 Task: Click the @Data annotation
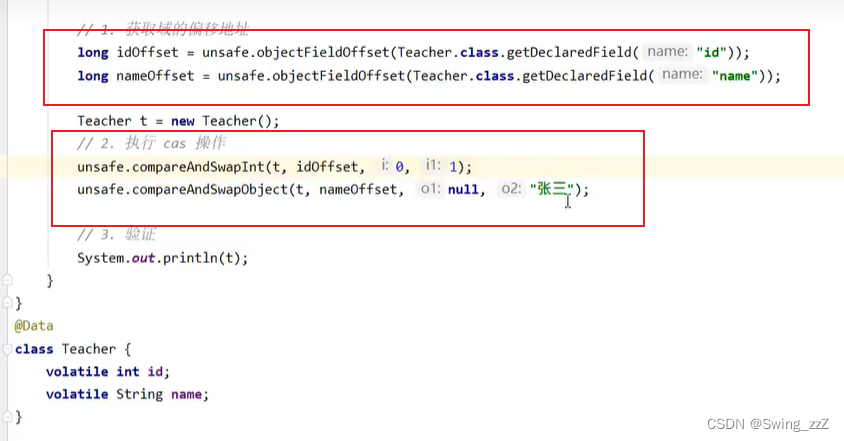click(34, 326)
